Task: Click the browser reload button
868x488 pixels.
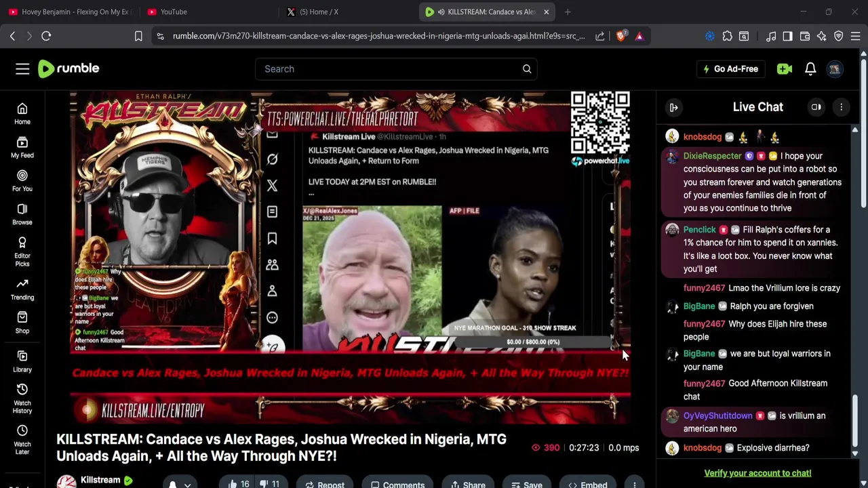Action: [x=46, y=36]
